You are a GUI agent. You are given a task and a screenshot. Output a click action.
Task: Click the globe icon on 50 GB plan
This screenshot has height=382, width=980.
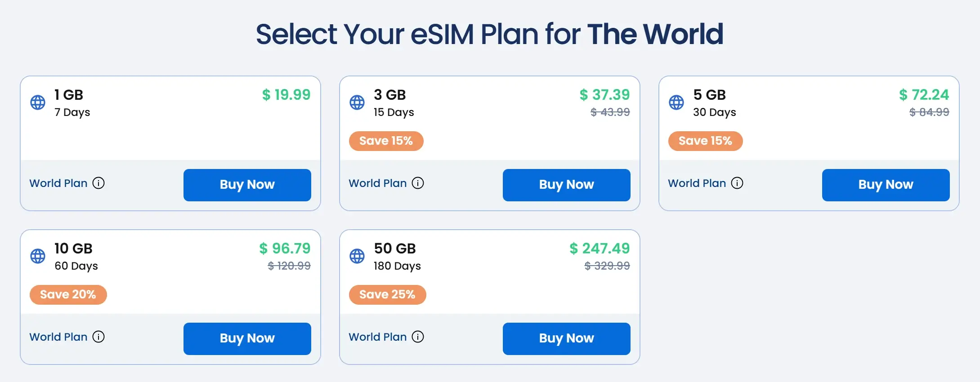click(x=357, y=256)
